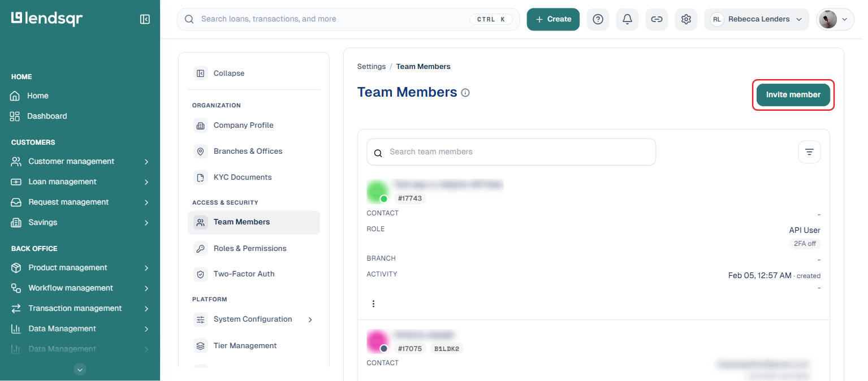The width and height of the screenshot is (868, 381).
Task: Click the Data Management chart icon
Action: click(x=16, y=328)
